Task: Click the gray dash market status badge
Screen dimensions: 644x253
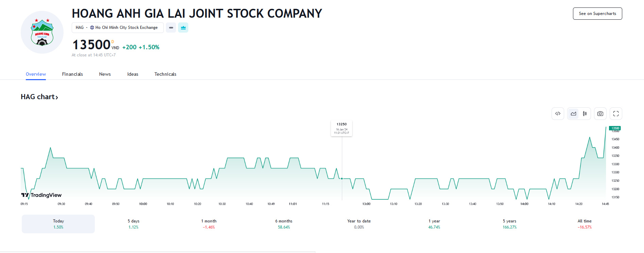Action: pos(171,28)
